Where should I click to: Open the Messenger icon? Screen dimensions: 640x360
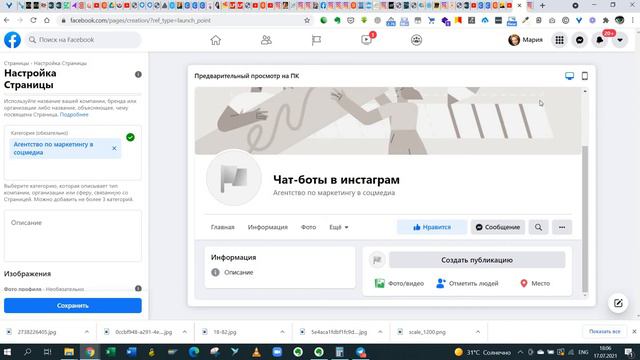(580, 40)
